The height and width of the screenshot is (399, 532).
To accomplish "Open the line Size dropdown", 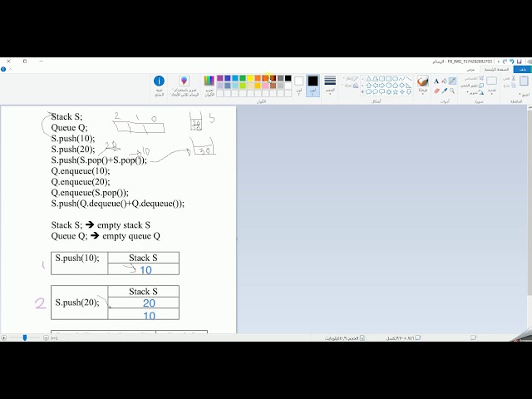I will click(x=330, y=85).
